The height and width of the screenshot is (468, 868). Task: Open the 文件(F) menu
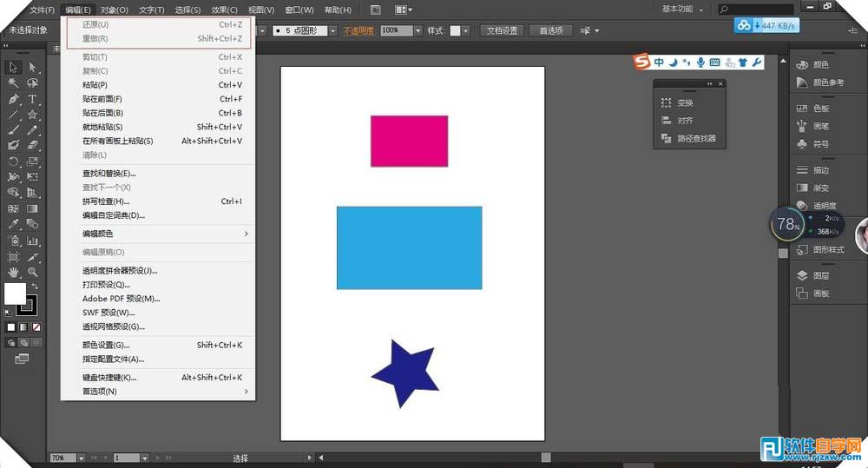coord(42,10)
